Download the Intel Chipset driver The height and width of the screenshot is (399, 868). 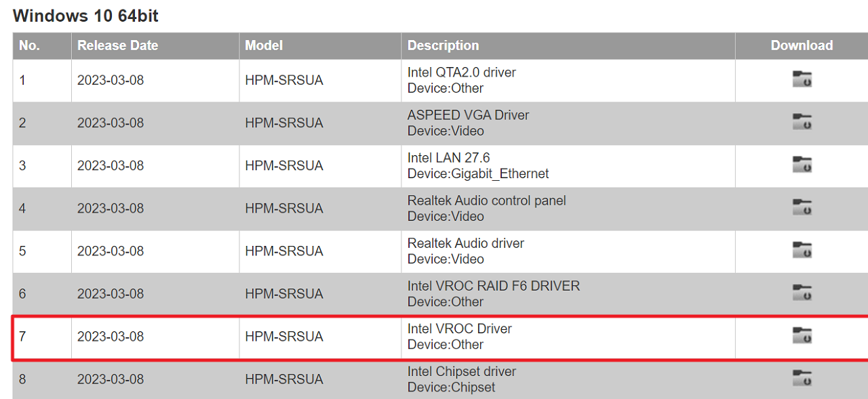click(x=802, y=378)
